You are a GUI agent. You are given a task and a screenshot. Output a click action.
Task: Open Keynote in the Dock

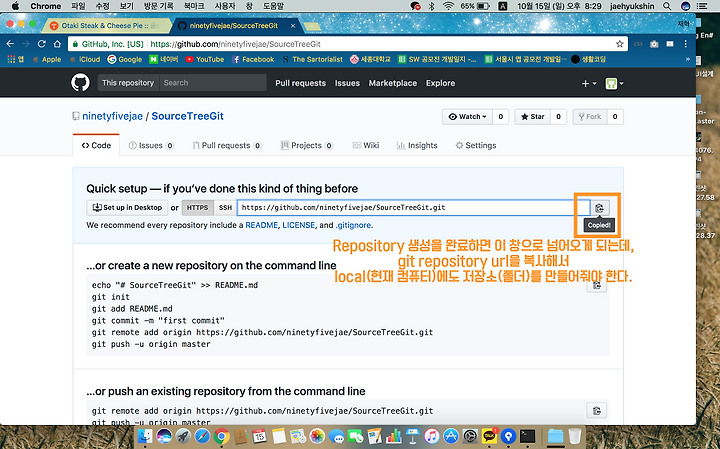coord(413,436)
